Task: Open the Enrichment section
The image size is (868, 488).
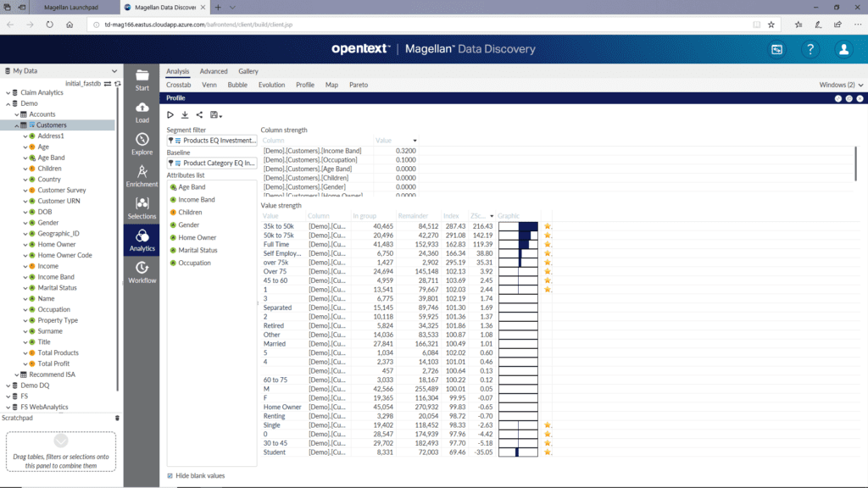Action: (142, 176)
